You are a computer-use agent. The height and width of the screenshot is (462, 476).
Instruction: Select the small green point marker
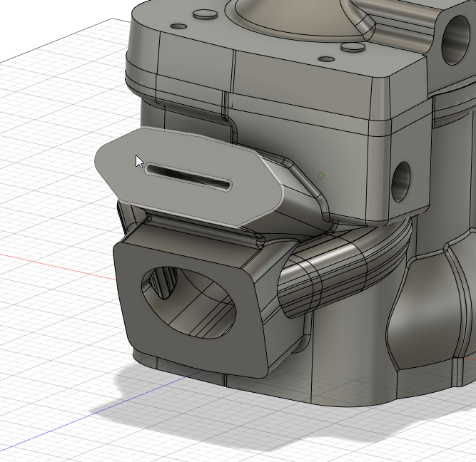pyautogui.click(x=321, y=175)
